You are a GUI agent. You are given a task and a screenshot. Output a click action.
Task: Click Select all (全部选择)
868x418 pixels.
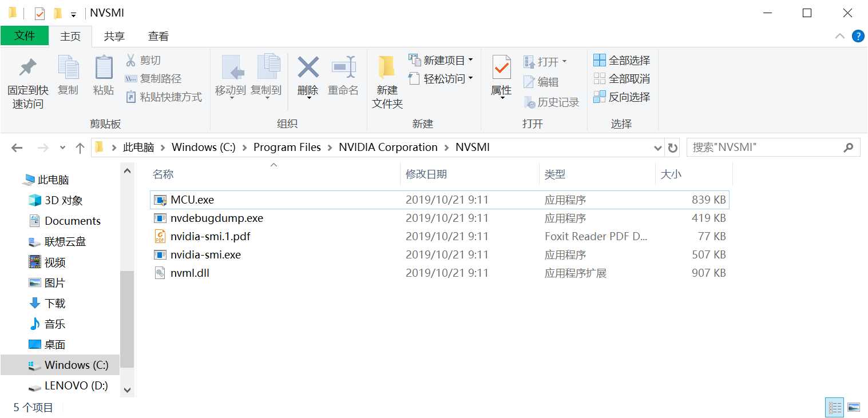(x=622, y=60)
